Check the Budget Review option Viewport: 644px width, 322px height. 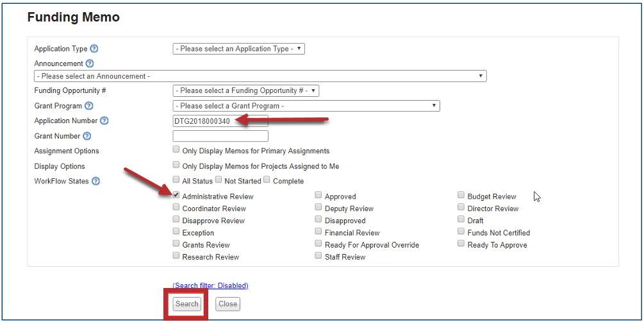coord(461,196)
